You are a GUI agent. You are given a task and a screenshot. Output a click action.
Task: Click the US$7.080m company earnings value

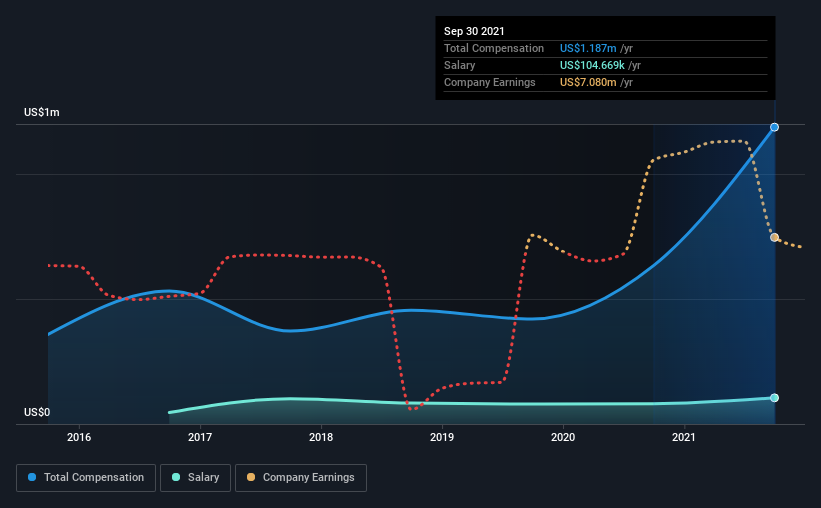(x=588, y=82)
